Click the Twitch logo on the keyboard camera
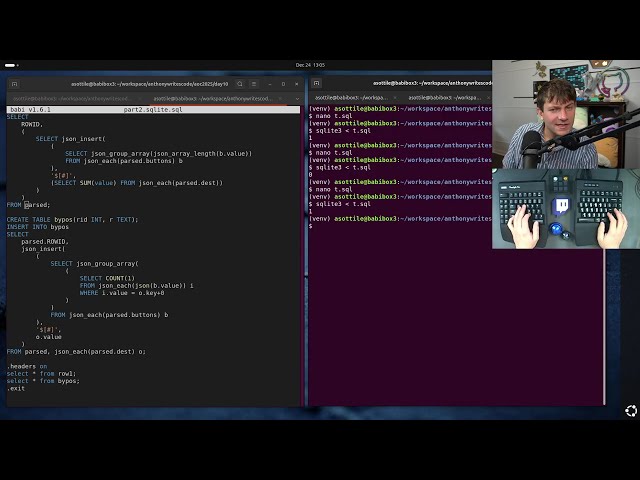The width and height of the screenshot is (640, 480). pyautogui.click(x=561, y=206)
